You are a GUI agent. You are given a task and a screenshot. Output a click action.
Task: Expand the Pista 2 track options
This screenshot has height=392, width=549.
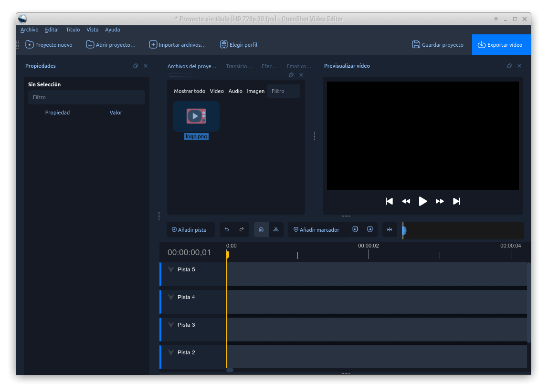tap(171, 352)
